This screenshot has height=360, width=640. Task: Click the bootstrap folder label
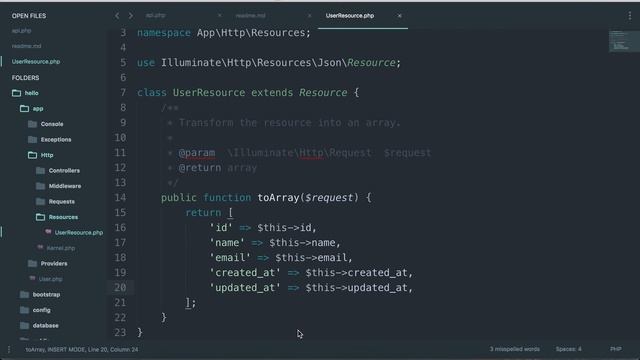click(46, 295)
